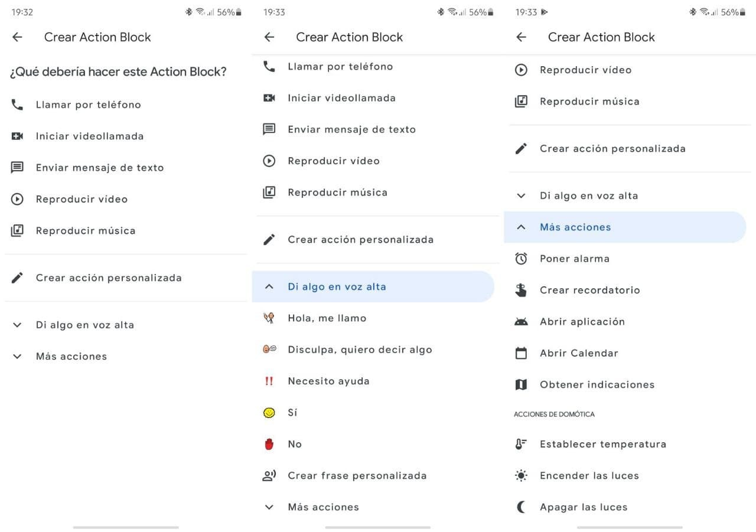This screenshot has height=532, width=756.
Task: Click the yellow smiley face icon for Sí
Action: pyautogui.click(x=269, y=413)
